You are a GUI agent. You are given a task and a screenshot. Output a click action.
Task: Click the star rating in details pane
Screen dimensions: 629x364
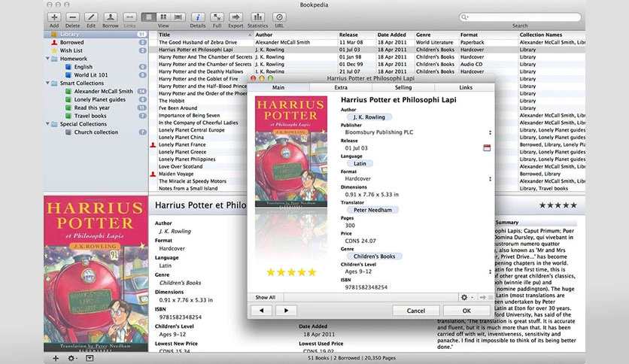point(558,205)
